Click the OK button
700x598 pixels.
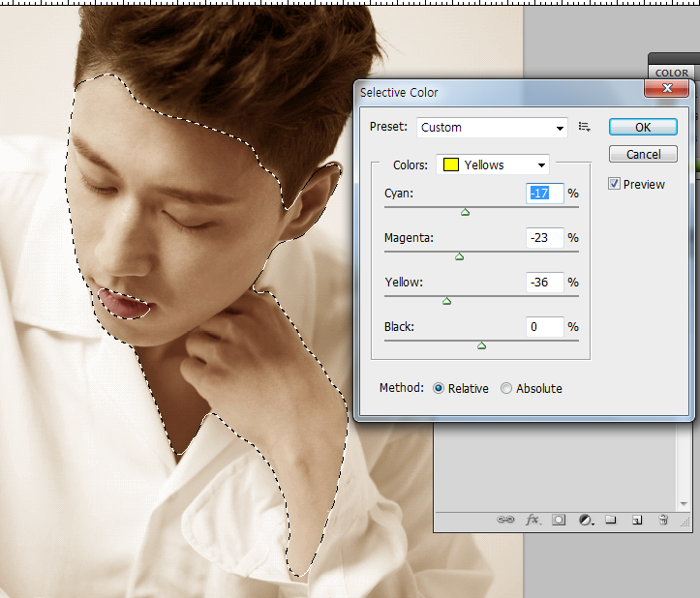coord(643,127)
